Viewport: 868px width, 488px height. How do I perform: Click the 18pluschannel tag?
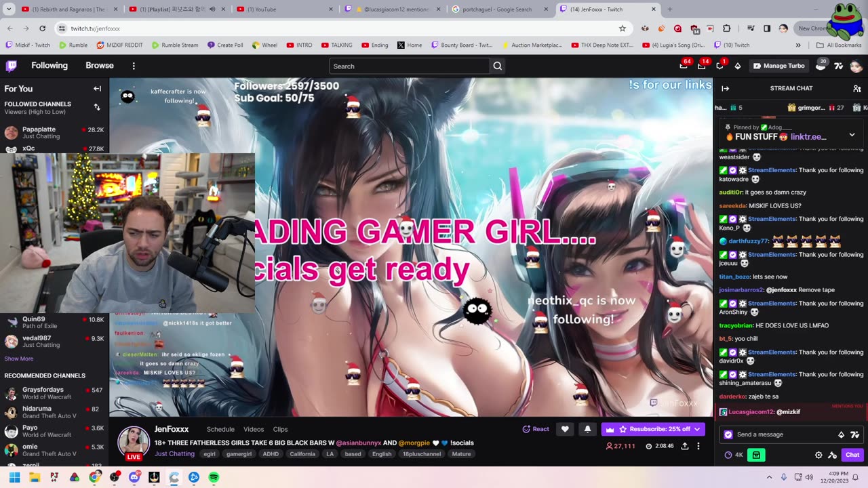pyautogui.click(x=422, y=454)
